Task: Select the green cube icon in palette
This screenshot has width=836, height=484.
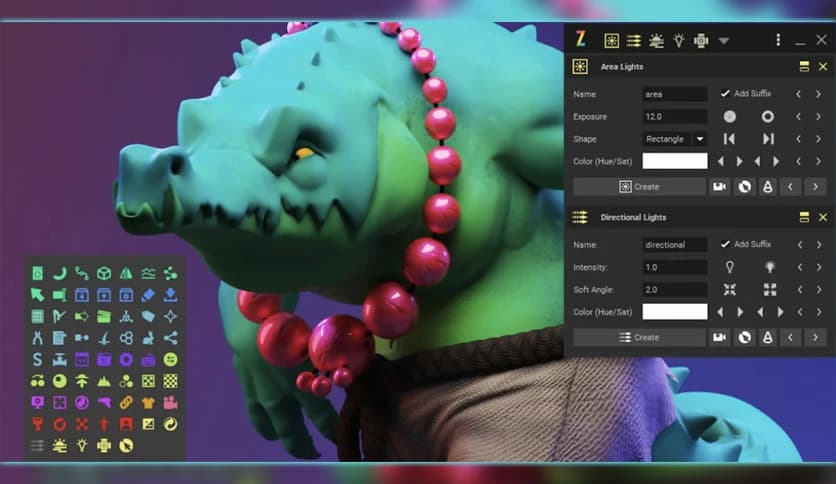Action: (104, 273)
